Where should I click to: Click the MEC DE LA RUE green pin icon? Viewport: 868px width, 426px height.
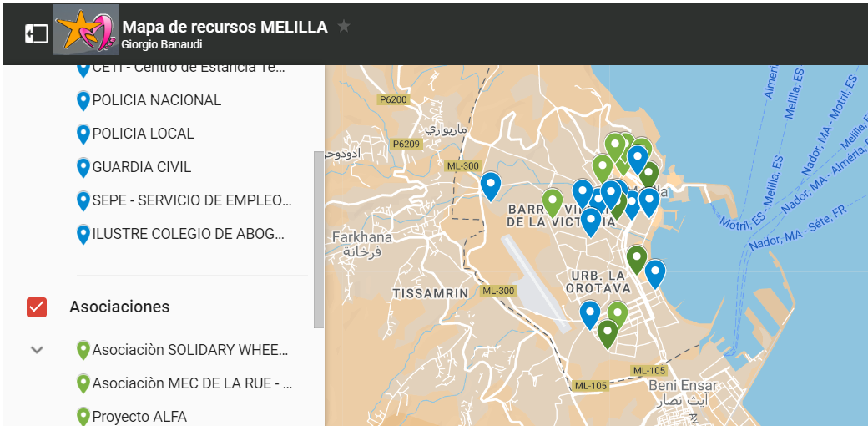83,384
